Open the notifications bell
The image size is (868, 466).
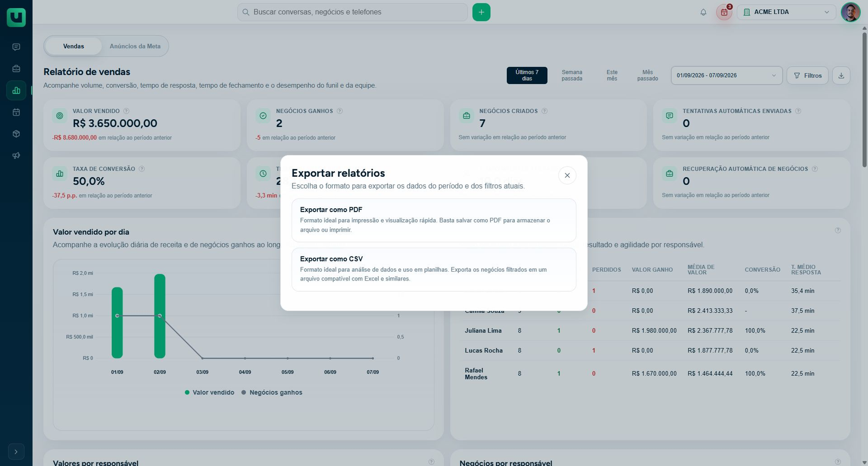coord(703,12)
